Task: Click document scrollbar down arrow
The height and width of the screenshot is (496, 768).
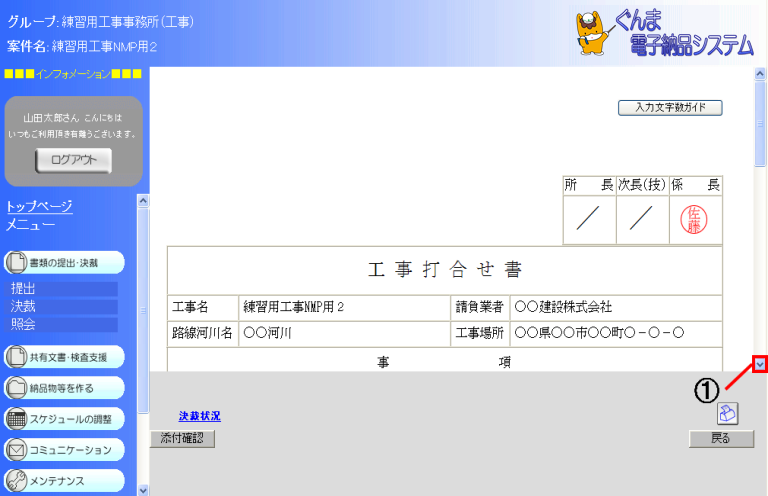Action: coord(760,364)
